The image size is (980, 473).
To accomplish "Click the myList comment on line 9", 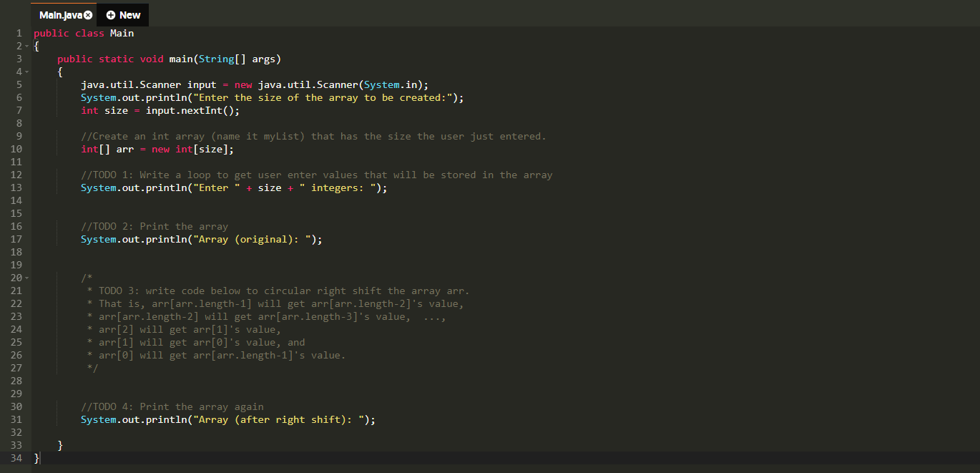I will coord(313,136).
